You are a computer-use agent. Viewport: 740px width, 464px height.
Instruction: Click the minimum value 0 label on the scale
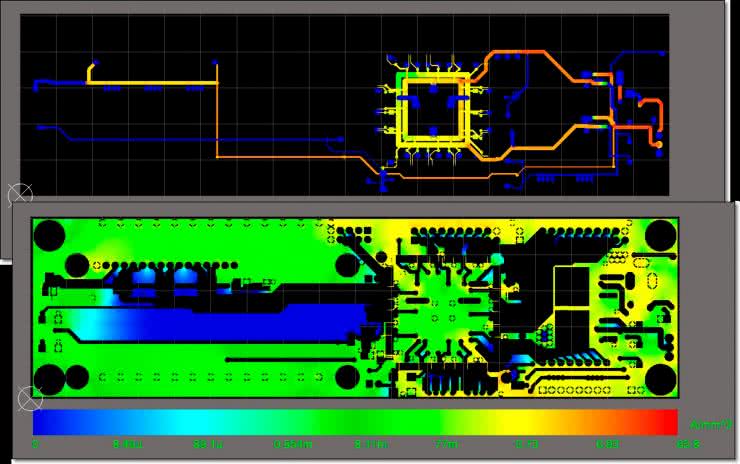tap(36, 443)
